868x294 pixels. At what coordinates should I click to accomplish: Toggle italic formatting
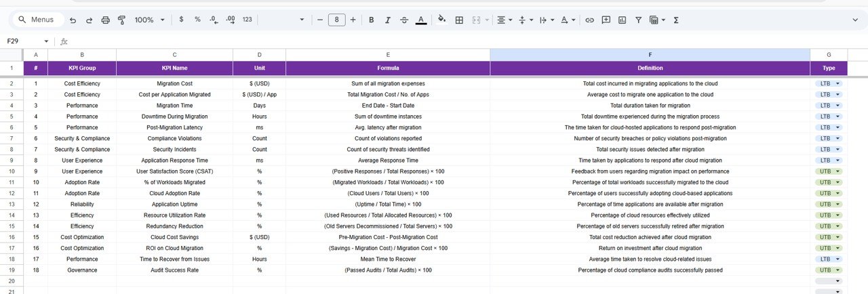(388, 20)
